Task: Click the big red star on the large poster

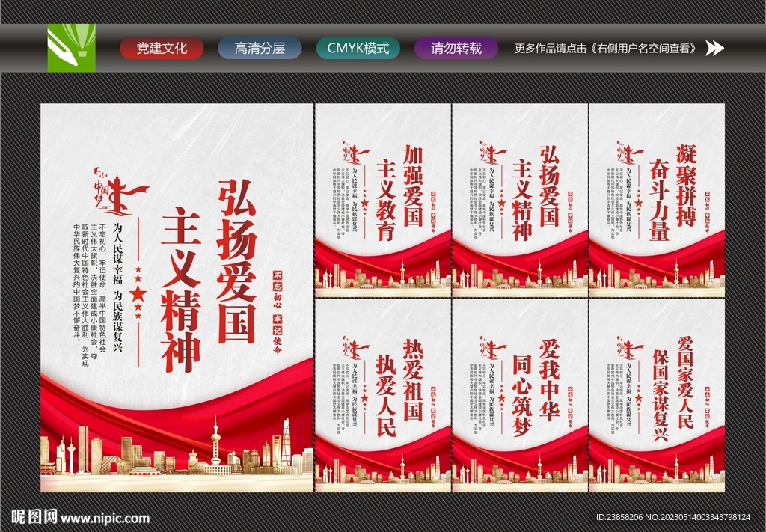Action: click(138, 294)
